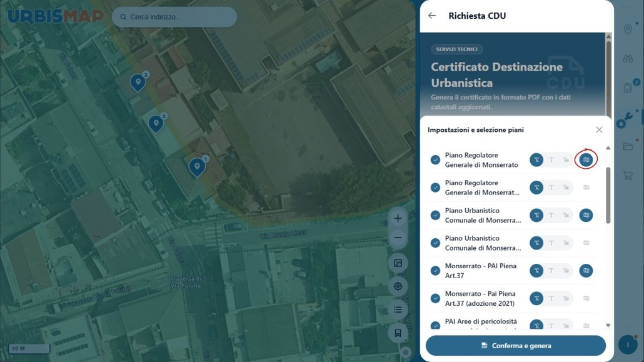This screenshot has width=644, height=362.
Task: Select no-text option for Pai Piena Art.37 (adozione 2021)
Action: coord(536,298)
